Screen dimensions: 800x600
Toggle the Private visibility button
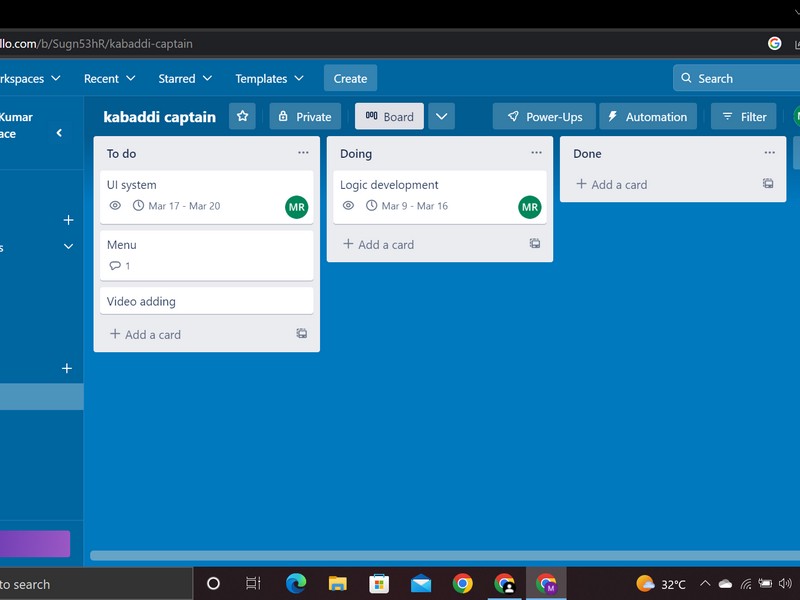point(305,116)
